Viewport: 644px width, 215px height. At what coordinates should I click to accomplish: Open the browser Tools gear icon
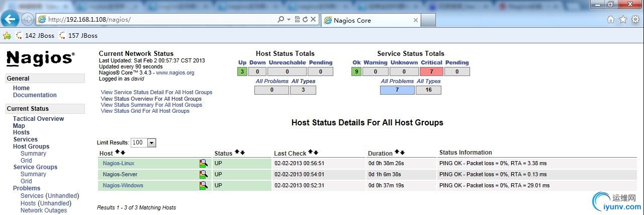pos(635,20)
